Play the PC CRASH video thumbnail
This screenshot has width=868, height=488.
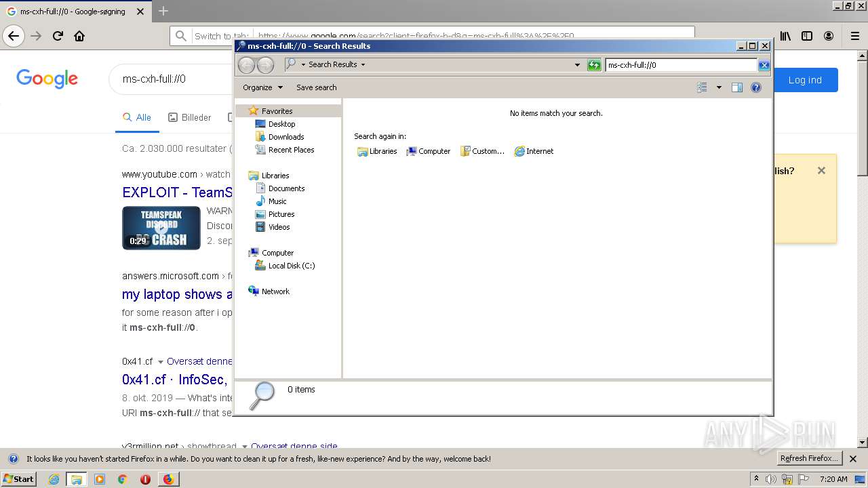coord(161,228)
